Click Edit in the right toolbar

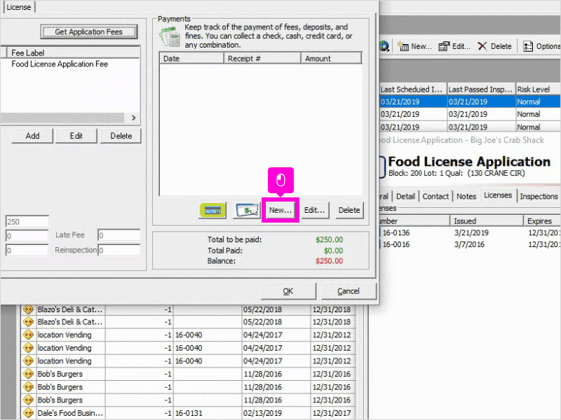(x=454, y=46)
